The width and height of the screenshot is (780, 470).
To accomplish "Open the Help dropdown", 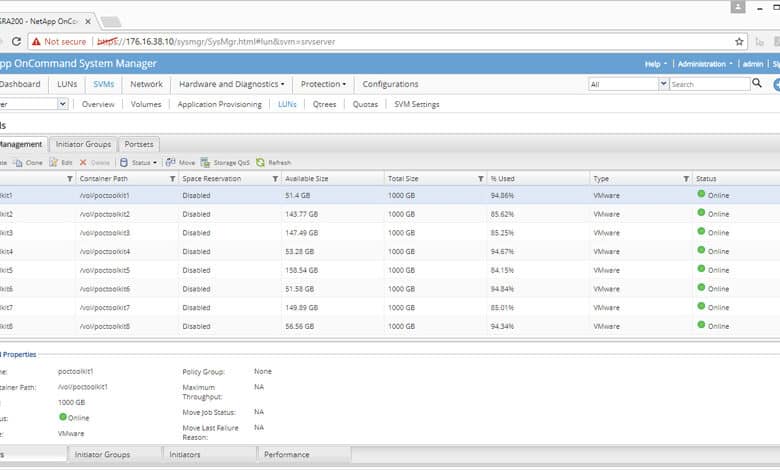I will click(x=656, y=64).
